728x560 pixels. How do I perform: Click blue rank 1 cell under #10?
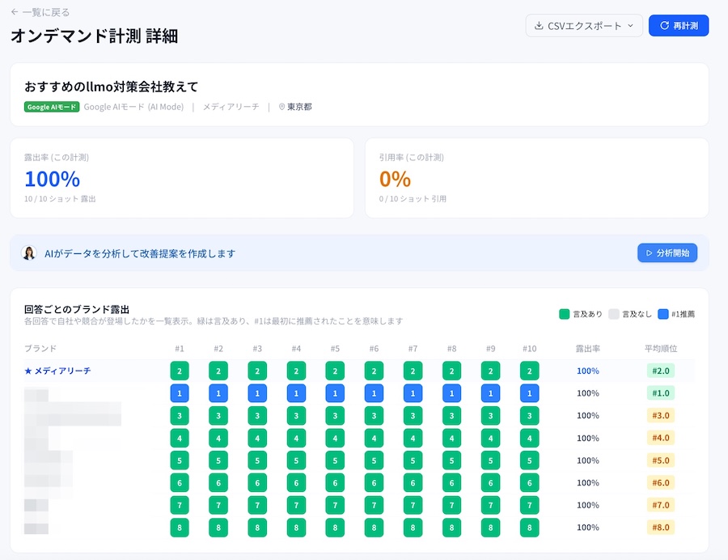click(x=529, y=393)
